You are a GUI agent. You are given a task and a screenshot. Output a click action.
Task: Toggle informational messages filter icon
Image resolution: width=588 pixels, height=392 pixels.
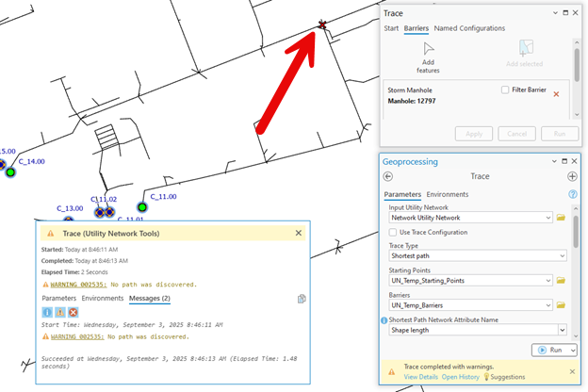click(47, 312)
